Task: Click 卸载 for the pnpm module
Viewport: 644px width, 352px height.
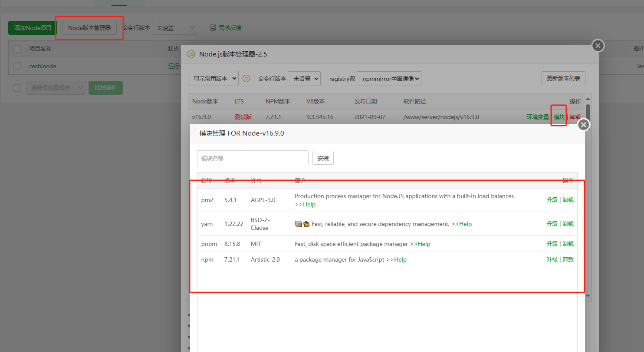Action: pyautogui.click(x=568, y=244)
